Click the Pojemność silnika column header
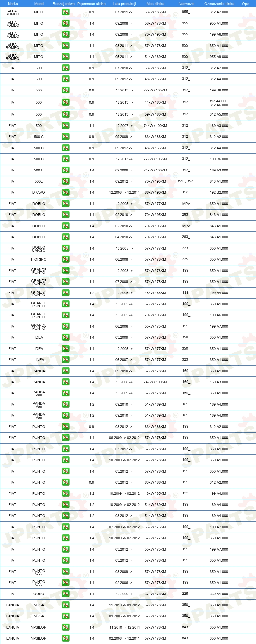This screenshot has height=644, width=256. 91,4
